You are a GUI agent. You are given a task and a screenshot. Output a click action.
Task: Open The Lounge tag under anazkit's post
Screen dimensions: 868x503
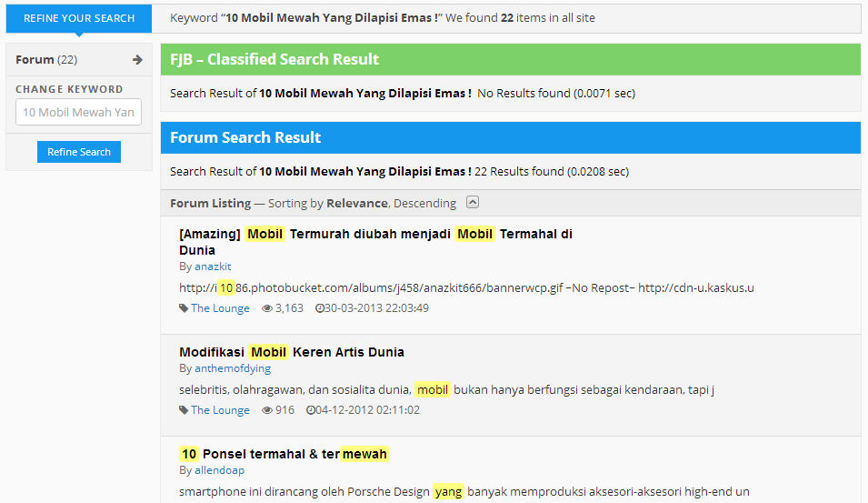[220, 308]
